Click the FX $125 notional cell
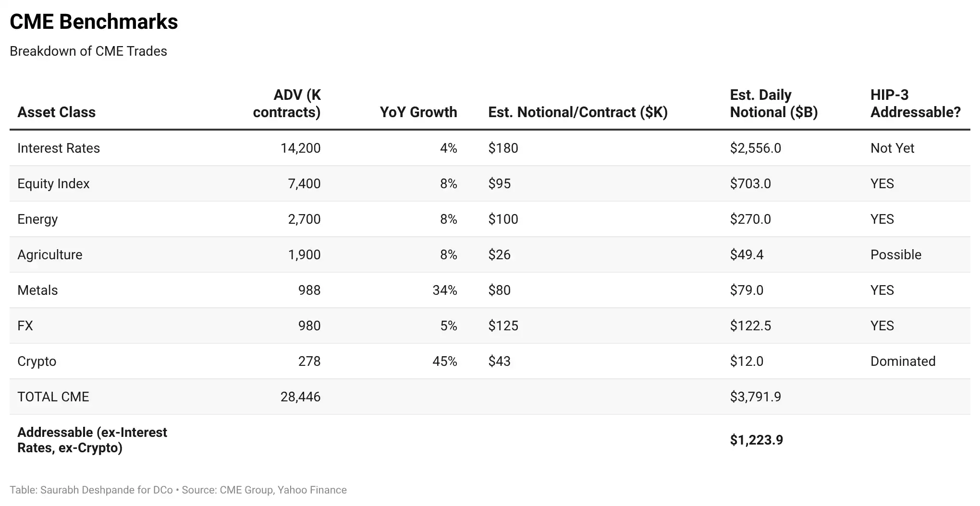The image size is (980, 506). click(x=503, y=325)
